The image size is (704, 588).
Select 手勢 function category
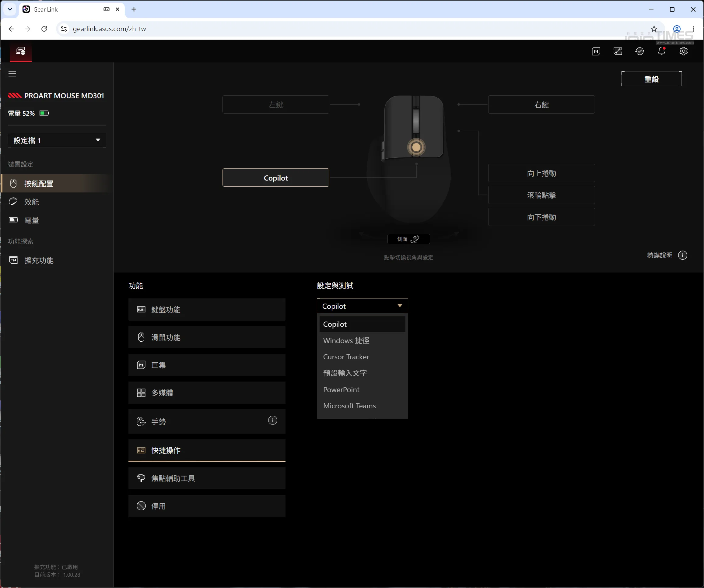[x=207, y=421]
